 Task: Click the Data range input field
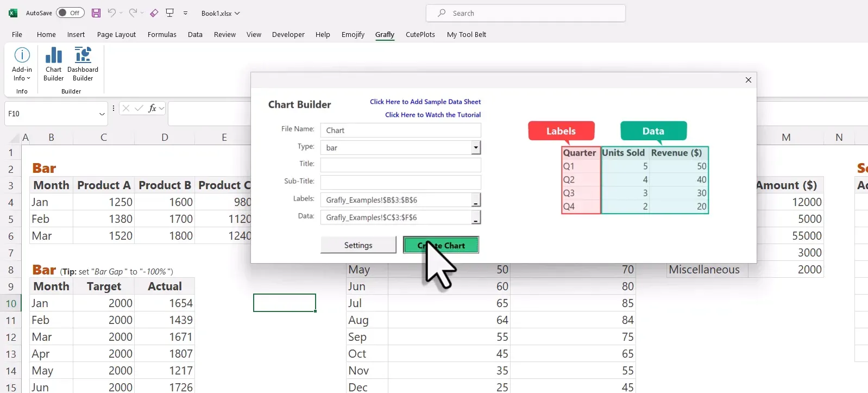(396, 217)
